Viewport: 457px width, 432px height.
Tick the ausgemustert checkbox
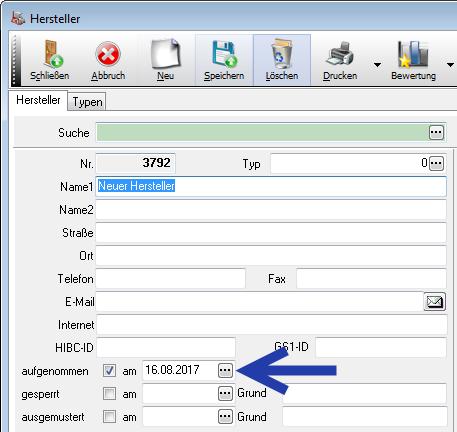(109, 417)
